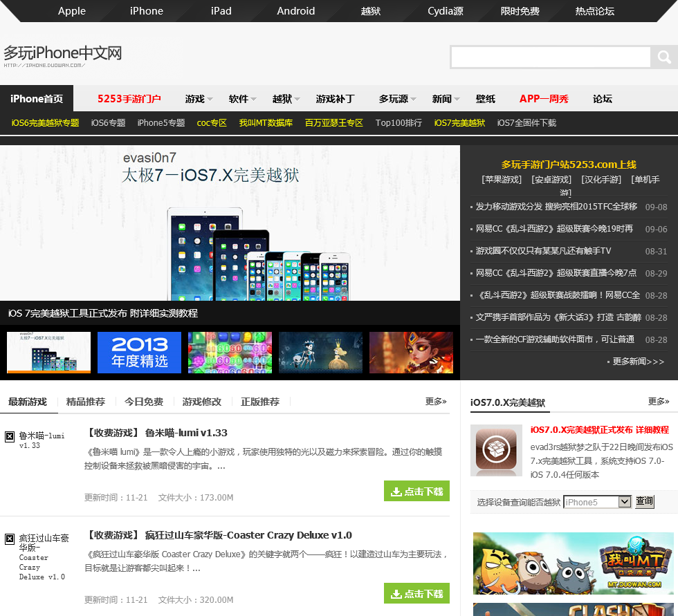Click 更多新闻>>> link
The image size is (678, 616).
[x=638, y=361]
